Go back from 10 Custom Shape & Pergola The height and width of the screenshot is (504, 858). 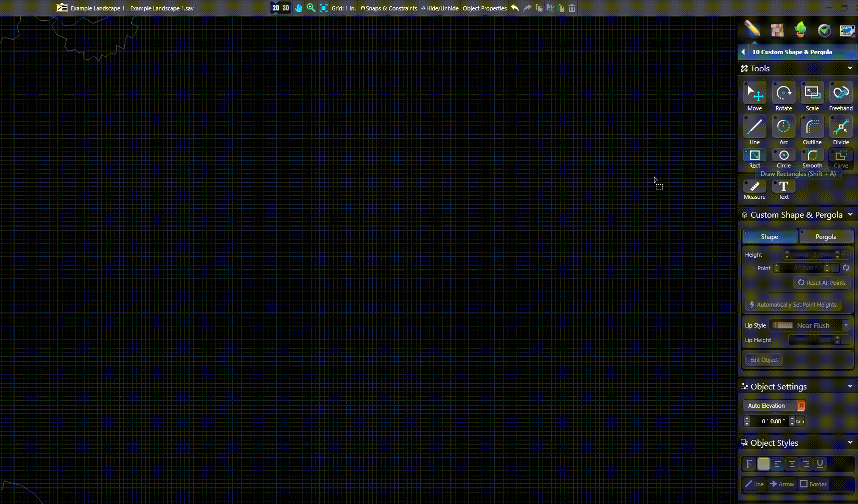[x=743, y=52]
